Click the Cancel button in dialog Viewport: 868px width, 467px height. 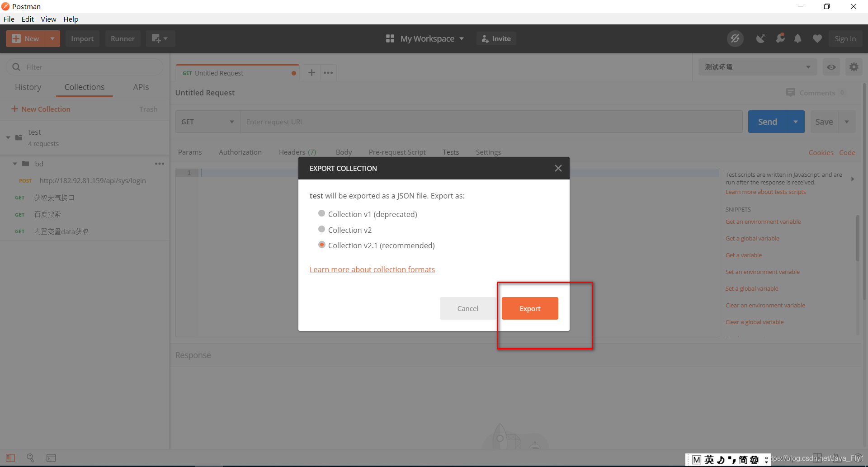pyautogui.click(x=468, y=308)
